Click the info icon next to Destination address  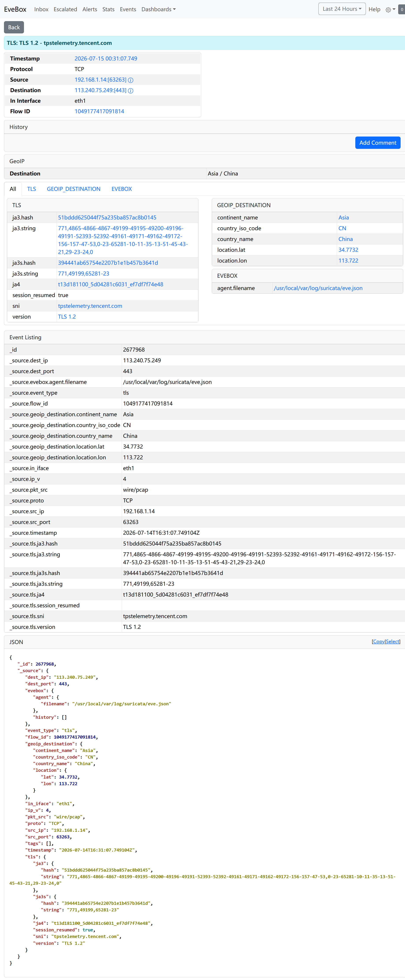[x=130, y=91]
